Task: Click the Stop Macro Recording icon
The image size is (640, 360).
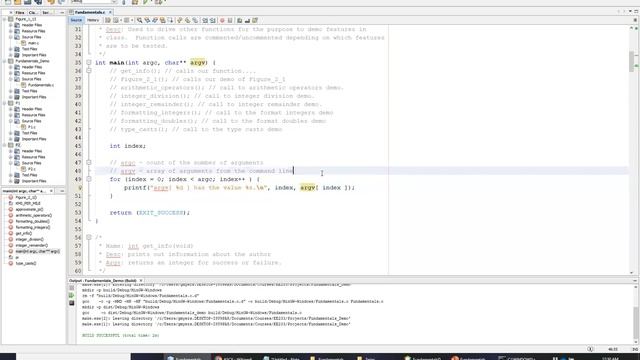Action: pos(230,20)
